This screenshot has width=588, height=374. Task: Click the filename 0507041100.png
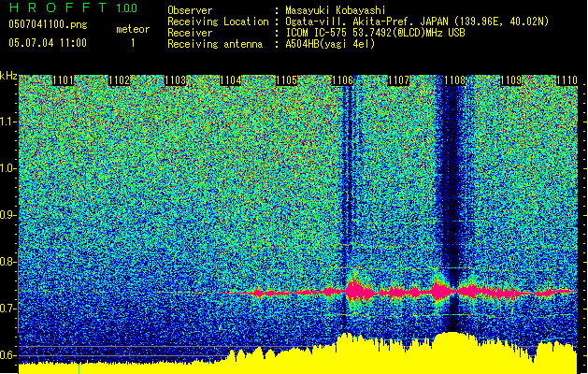(x=48, y=24)
